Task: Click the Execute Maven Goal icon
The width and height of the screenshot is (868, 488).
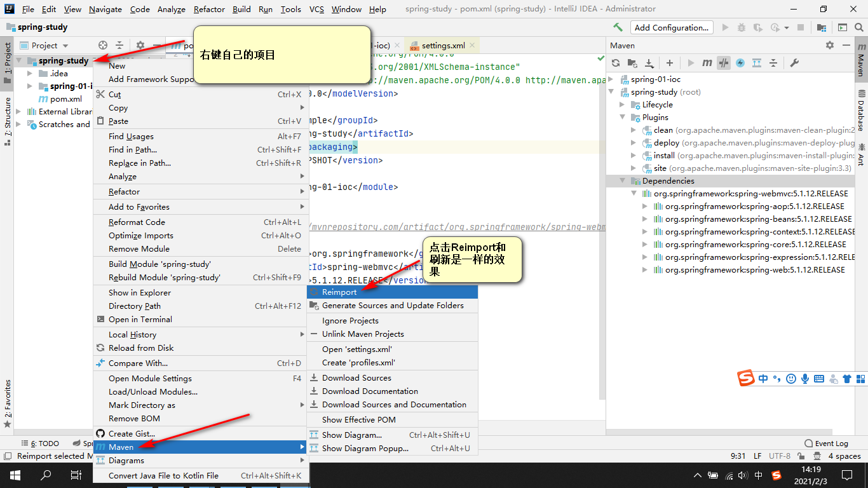Action: [707, 63]
